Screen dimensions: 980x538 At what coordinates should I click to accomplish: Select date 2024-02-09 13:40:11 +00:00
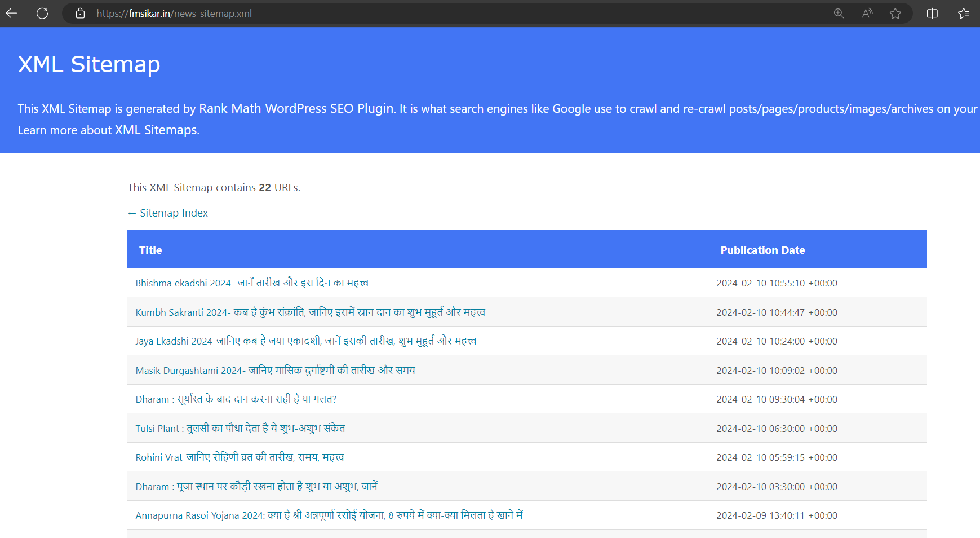pyautogui.click(x=777, y=515)
